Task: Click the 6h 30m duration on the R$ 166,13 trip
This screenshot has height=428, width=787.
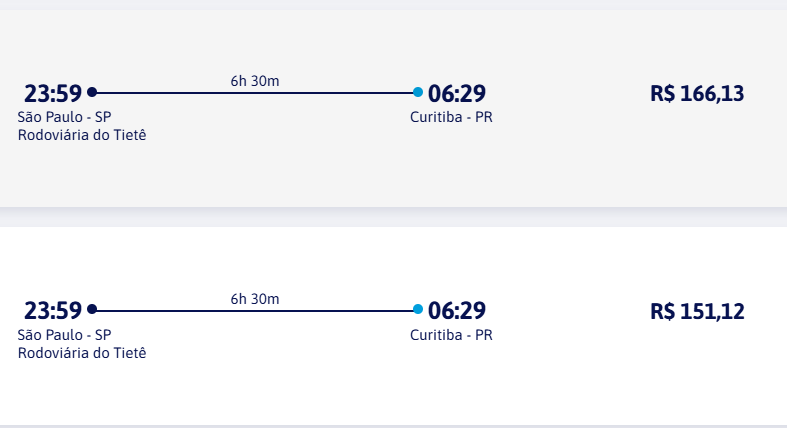Action: 255,81
